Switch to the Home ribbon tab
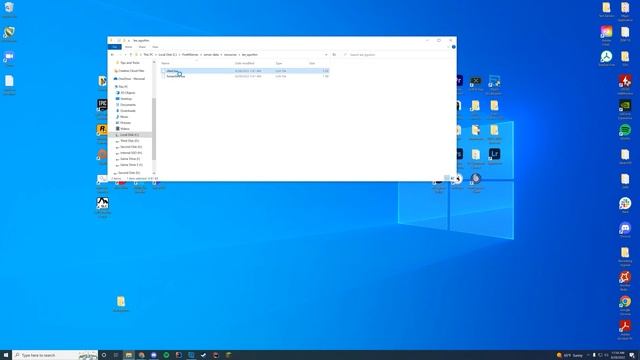The image size is (640, 360). (x=129, y=47)
